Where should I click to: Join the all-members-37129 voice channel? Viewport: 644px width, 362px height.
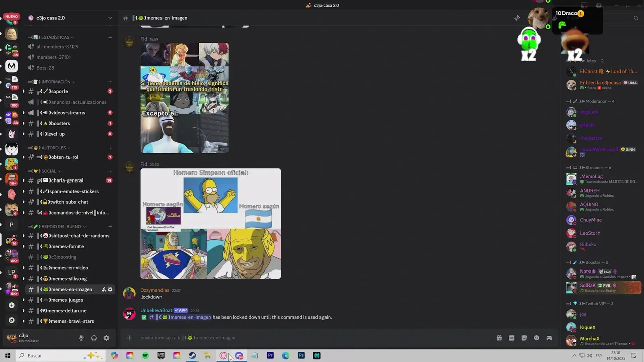click(70, 47)
